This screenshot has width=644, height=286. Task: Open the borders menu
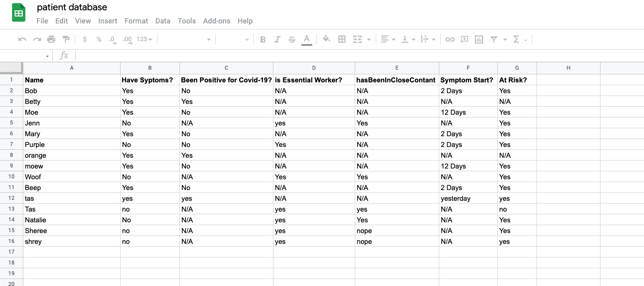pyautogui.click(x=342, y=40)
